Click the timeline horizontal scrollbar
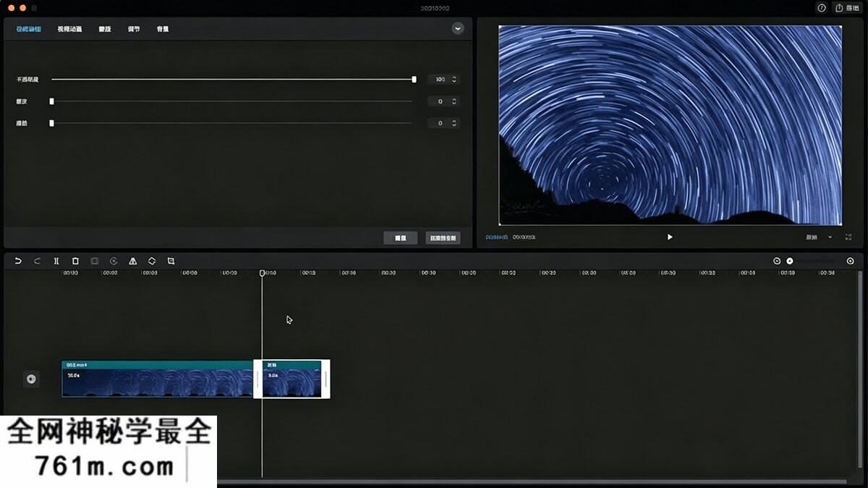The image size is (868, 488). [x=532, y=481]
